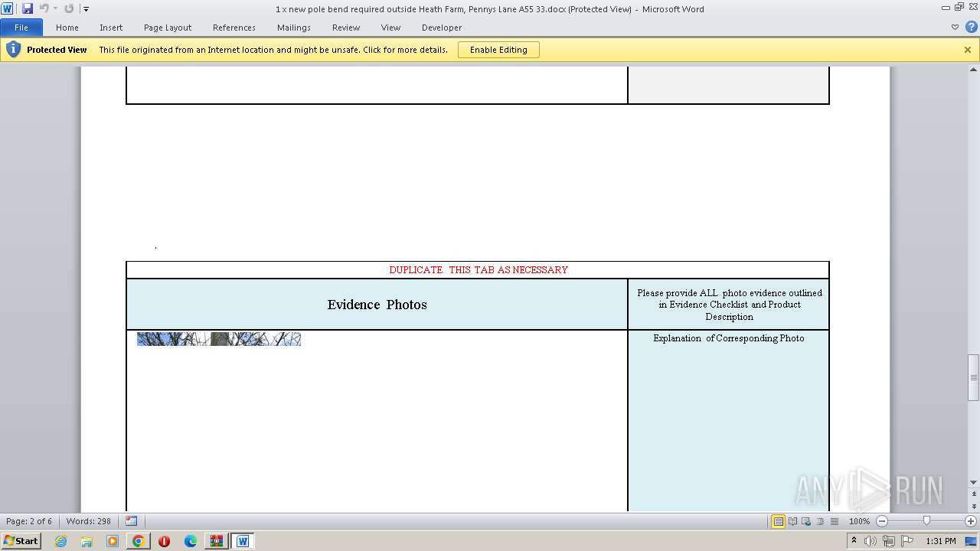
Task: Click the Undo icon in Quick Access Toolbar
Action: 44,8
